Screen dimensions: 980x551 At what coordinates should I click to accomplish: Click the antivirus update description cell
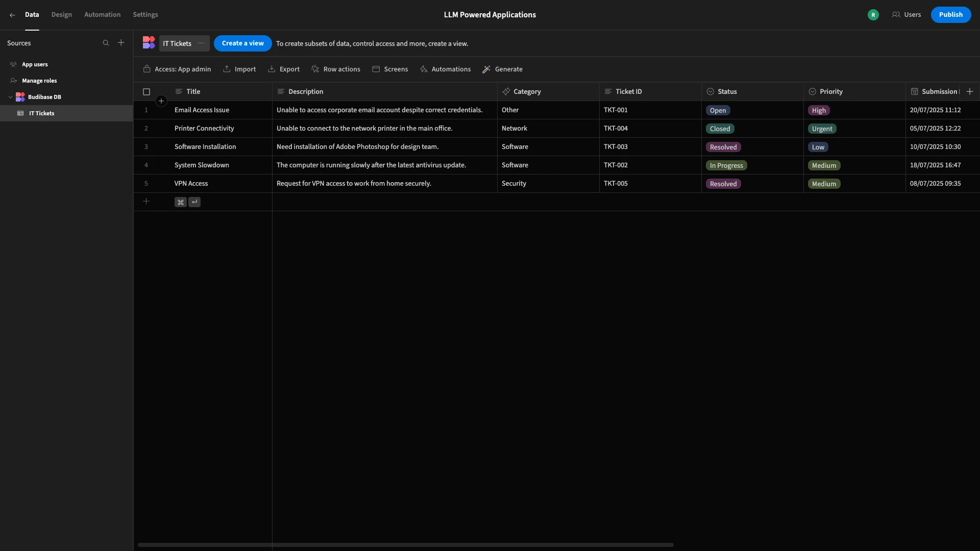385,165
